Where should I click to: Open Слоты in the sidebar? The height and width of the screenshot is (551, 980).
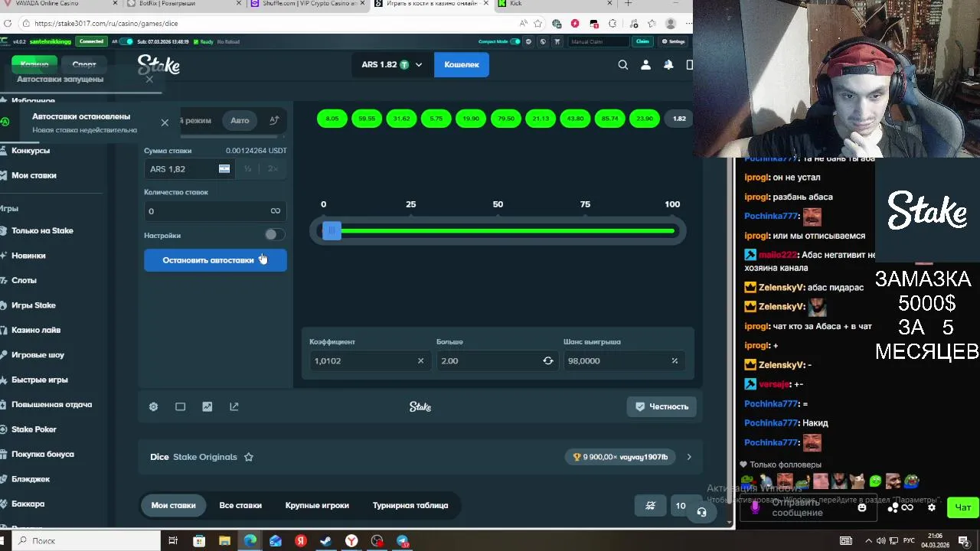tap(24, 280)
